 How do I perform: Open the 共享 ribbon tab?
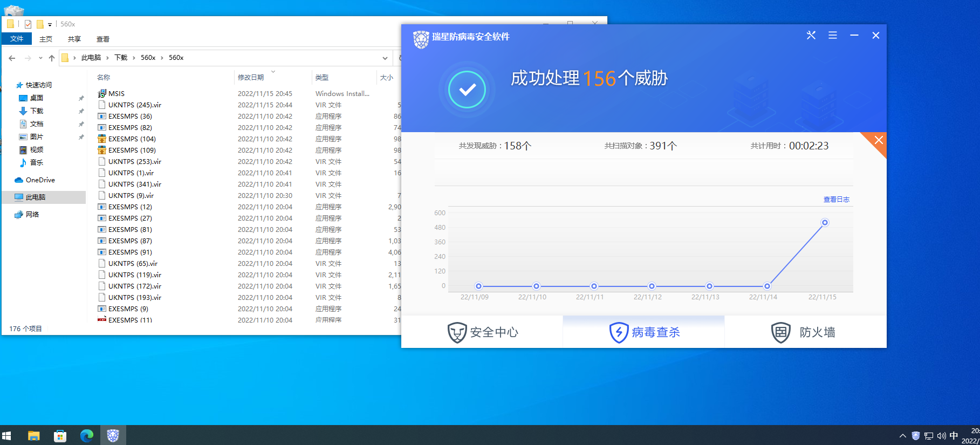[x=74, y=39]
